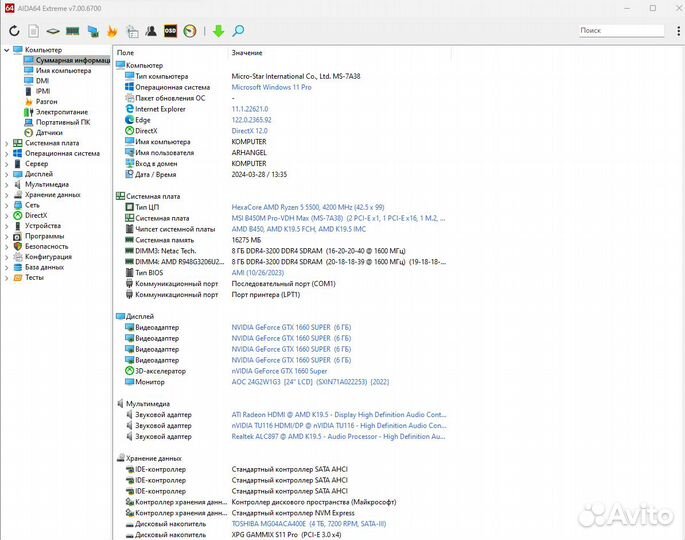Click the gauge icon in the toolbar
This screenshot has width=685, height=540.
point(190,31)
